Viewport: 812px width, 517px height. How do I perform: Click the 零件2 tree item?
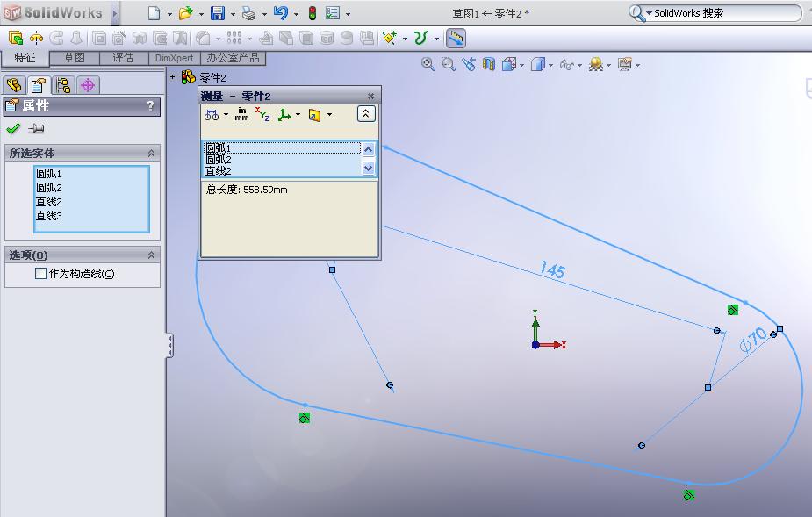click(x=212, y=78)
